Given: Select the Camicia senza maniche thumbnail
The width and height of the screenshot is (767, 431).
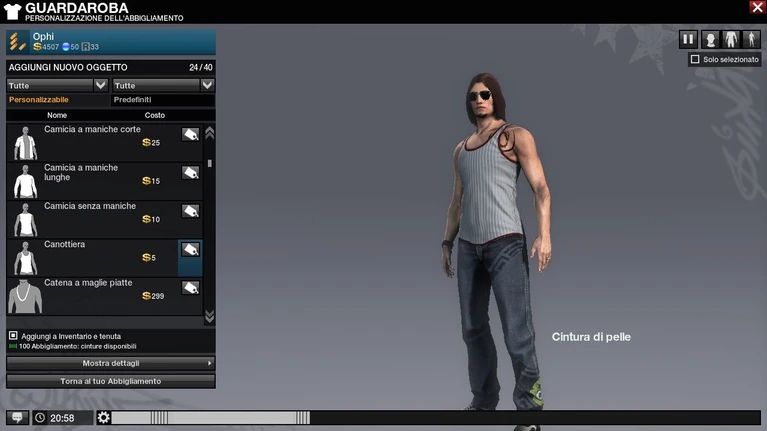Looking at the screenshot, I should [25, 219].
